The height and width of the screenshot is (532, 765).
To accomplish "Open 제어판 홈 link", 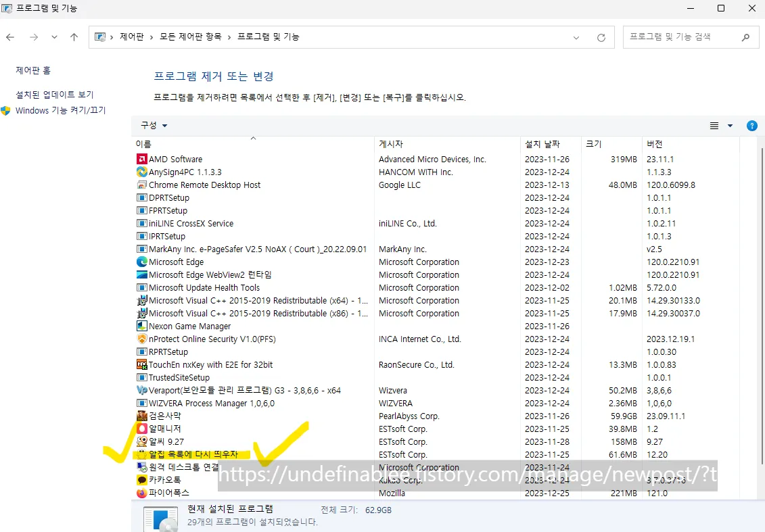I will [x=33, y=70].
